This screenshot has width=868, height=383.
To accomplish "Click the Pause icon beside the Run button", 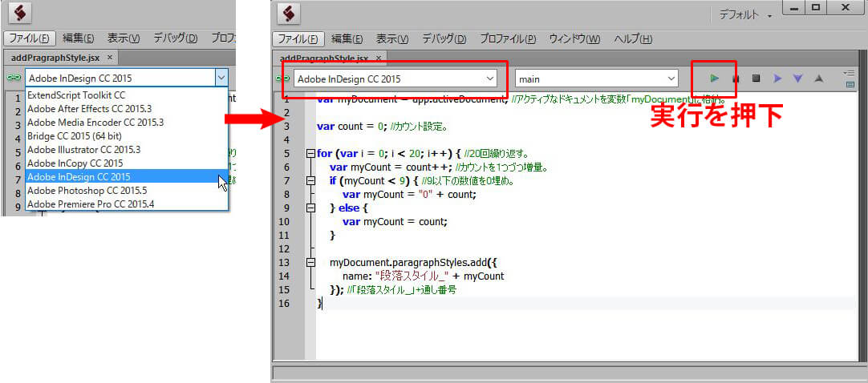I will pos(736,79).
